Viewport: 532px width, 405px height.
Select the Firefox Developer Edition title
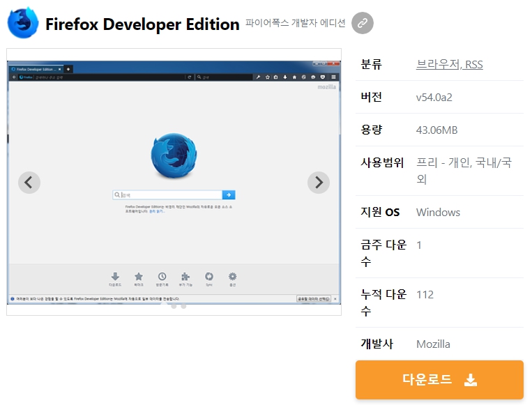click(142, 24)
